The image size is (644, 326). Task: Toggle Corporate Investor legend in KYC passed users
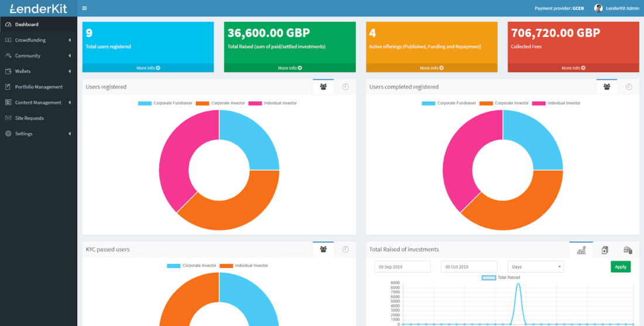(191, 266)
